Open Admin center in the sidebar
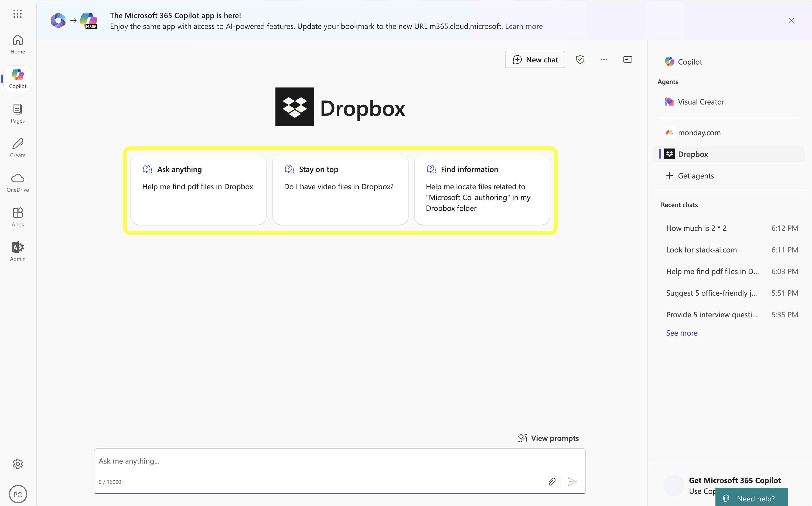Viewport: 812px width, 506px height. point(18,252)
